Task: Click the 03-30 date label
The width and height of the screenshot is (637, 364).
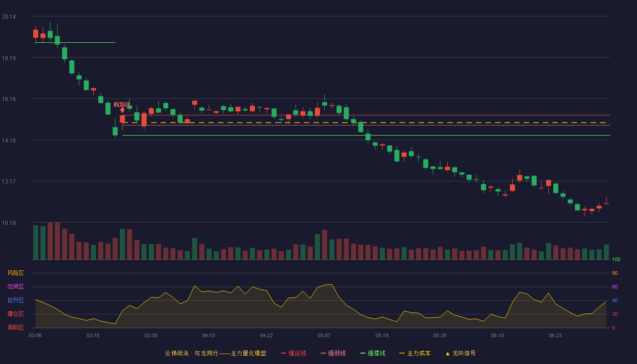Action: point(151,335)
